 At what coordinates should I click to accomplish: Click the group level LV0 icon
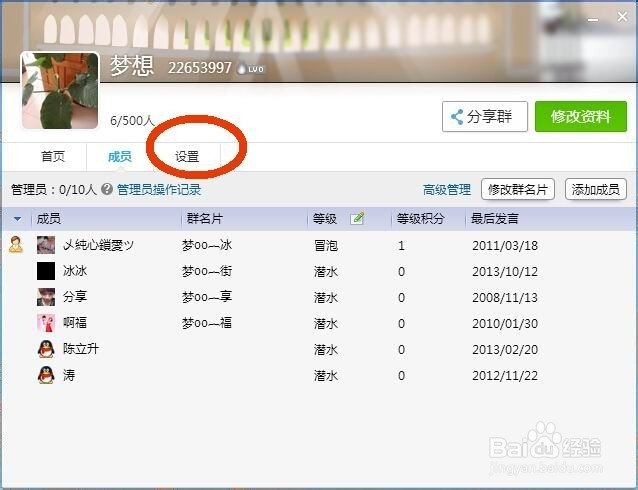tap(251, 69)
